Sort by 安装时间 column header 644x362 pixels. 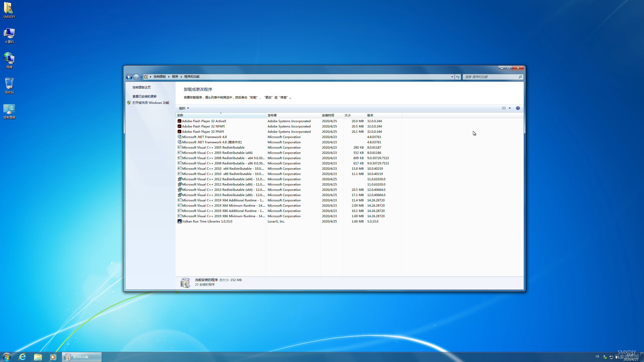(332, 115)
